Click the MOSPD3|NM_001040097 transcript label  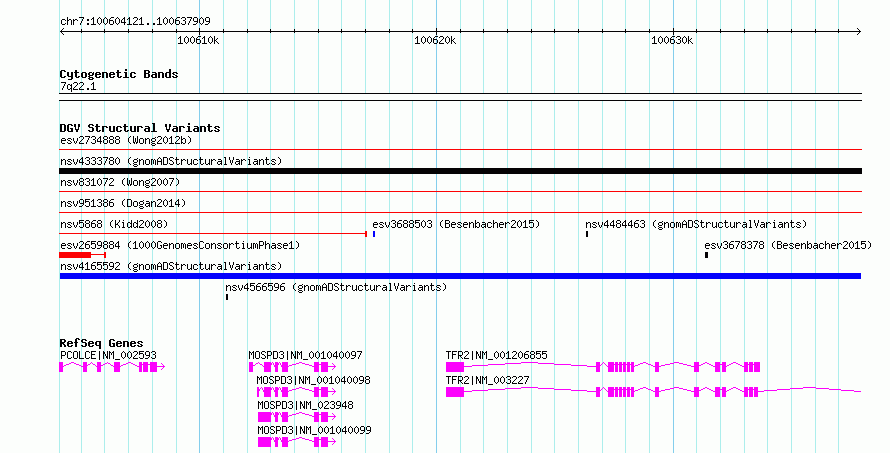tap(305, 355)
